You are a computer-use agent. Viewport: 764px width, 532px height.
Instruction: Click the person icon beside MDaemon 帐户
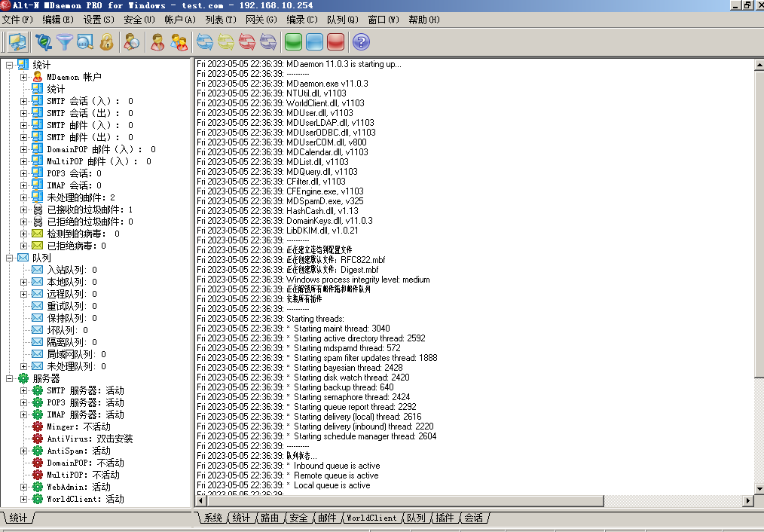click(38, 77)
